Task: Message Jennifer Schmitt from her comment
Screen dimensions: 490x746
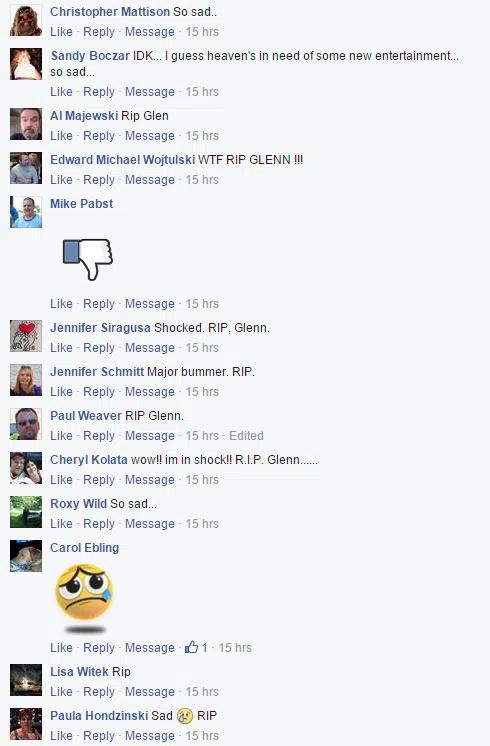Action: click(150, 392)
